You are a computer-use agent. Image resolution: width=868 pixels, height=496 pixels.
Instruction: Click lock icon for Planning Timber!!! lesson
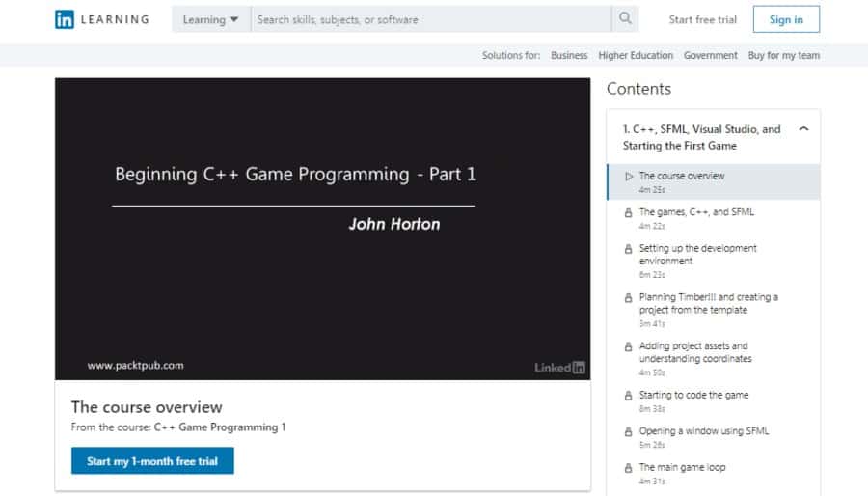tap(628, 298)
